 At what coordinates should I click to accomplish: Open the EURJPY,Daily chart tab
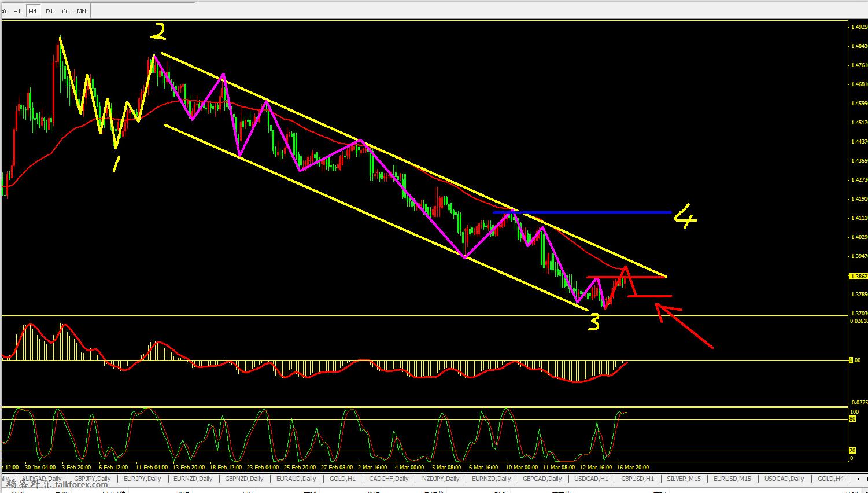[143, 479]
